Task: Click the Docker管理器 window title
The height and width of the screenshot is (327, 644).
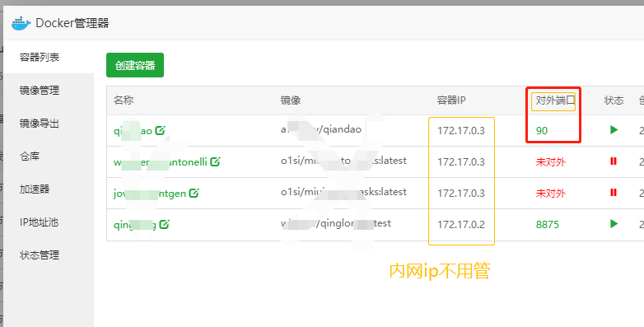Action: (x=72, y=23)
